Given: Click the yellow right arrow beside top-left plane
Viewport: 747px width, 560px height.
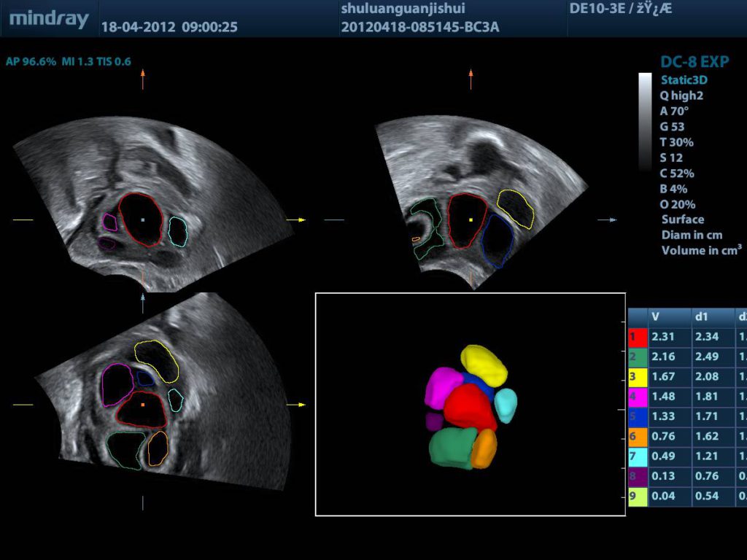Looking at the screenshot, I should click(296, 219).
